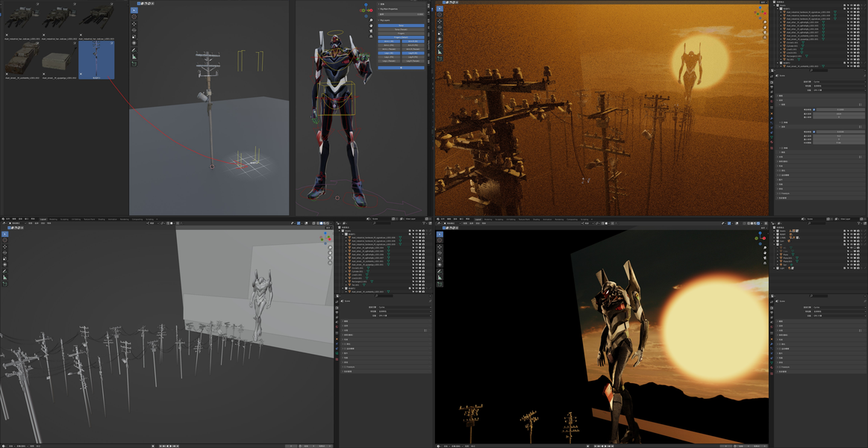This screenshot has height=448, width=868.
Task: Open the GPU device dropdown in orange window
Action: 839,90
